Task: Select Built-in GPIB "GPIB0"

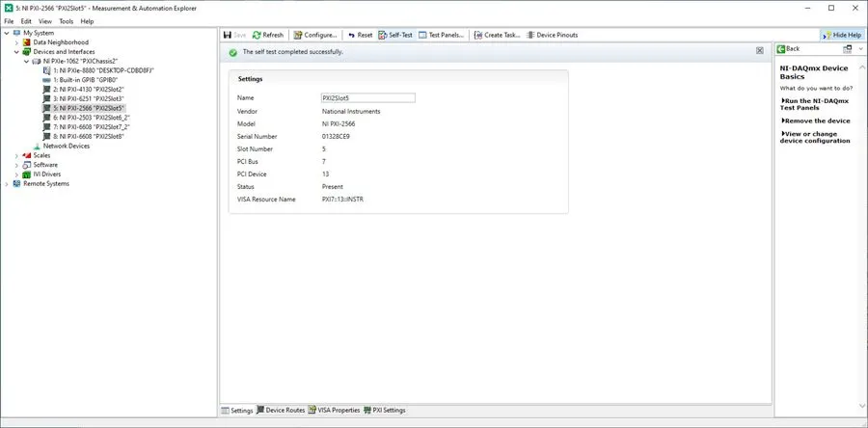Action: point(85,80)
